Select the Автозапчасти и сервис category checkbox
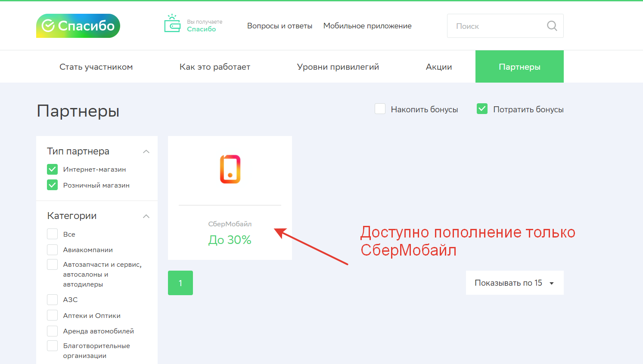This screenshot has height=364, width=643. [52, 264]
